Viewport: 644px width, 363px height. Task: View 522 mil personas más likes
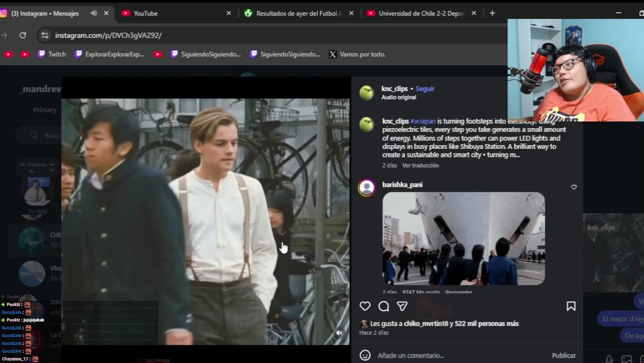(487, 324)
